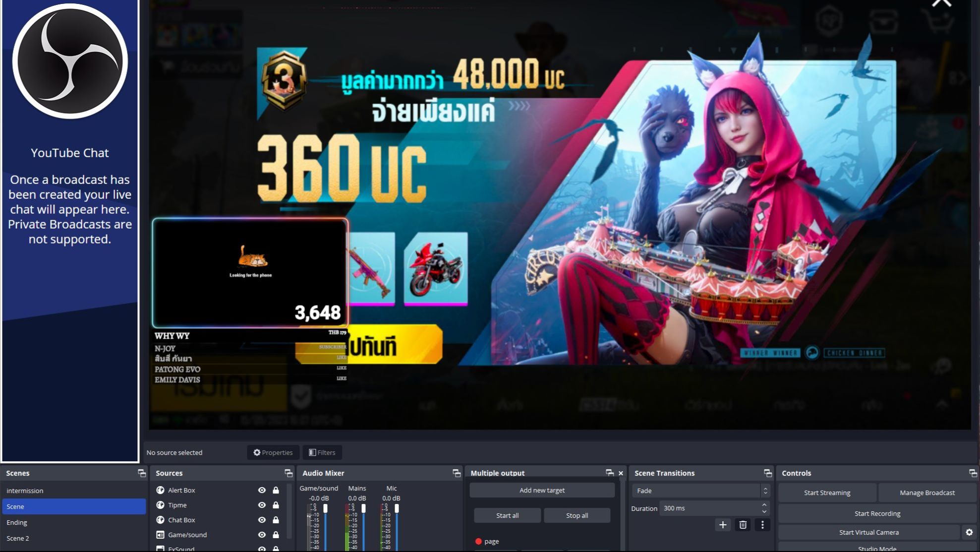This screenshot has height=552, width=980.
Task: Select the intermission scene
Action: tap(74, 491)
